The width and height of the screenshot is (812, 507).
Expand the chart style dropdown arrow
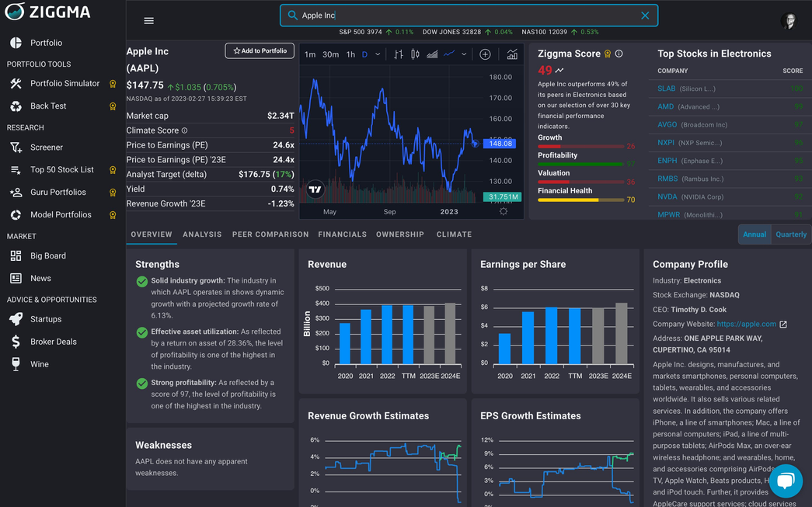coord(464,54)
